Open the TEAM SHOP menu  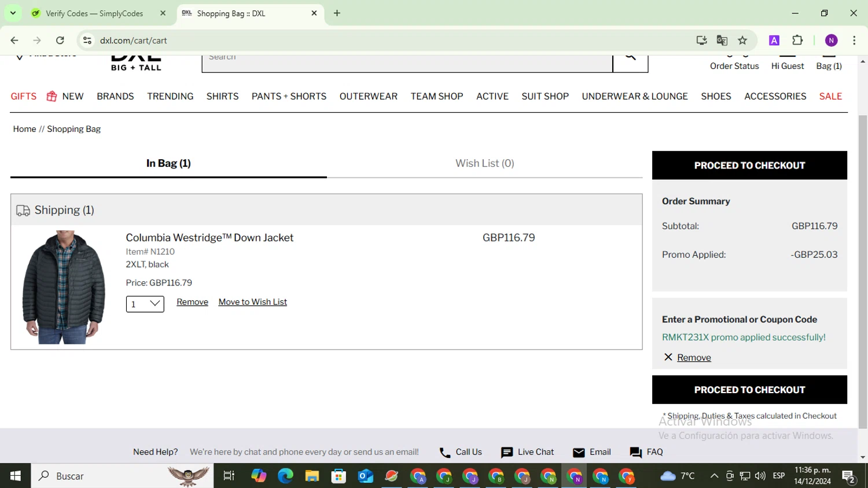click(437, 96)
